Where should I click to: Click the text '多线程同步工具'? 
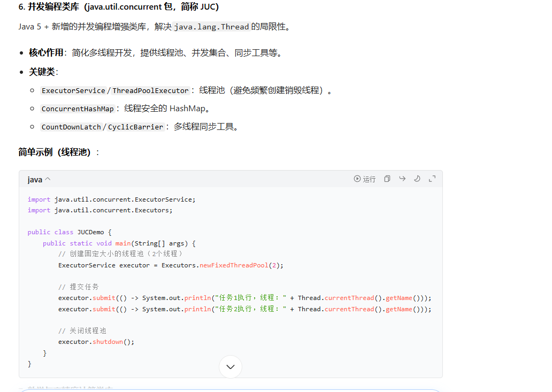click(x=203, y=127)
